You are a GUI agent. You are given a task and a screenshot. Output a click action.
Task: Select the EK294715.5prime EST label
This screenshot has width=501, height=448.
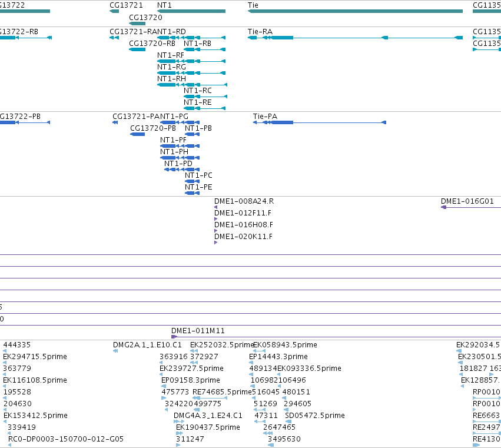(x=35, y=357)
